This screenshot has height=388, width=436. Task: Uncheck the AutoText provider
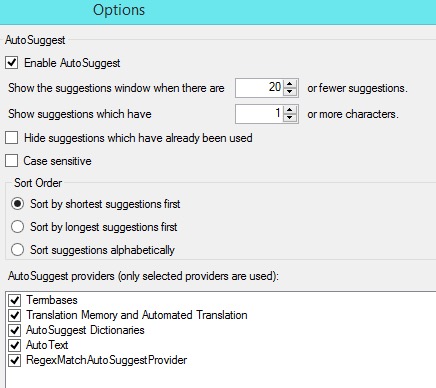[x=15, y=345]
